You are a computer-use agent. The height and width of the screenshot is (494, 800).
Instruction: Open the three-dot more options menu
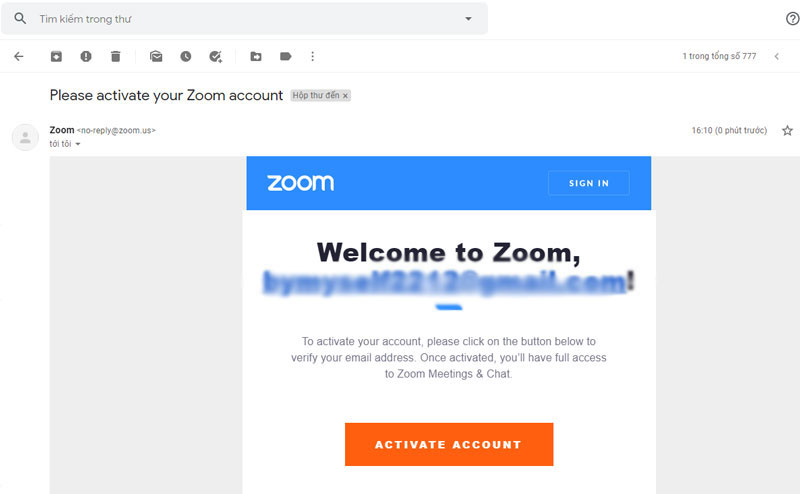[313, 57]
